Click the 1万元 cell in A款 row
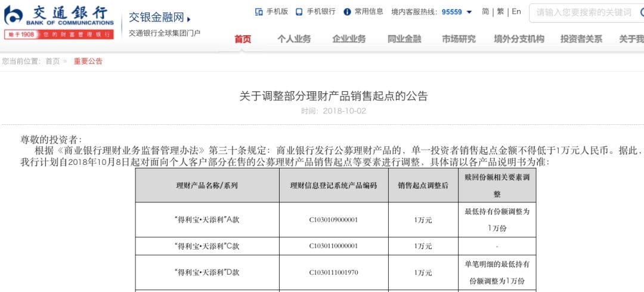 tap(423, 220)
